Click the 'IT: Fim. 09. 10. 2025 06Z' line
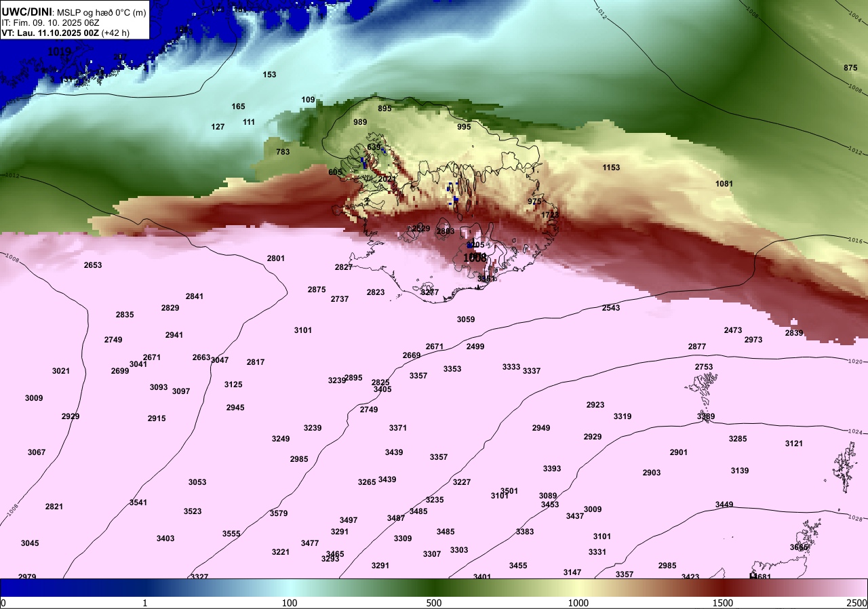 50,22
